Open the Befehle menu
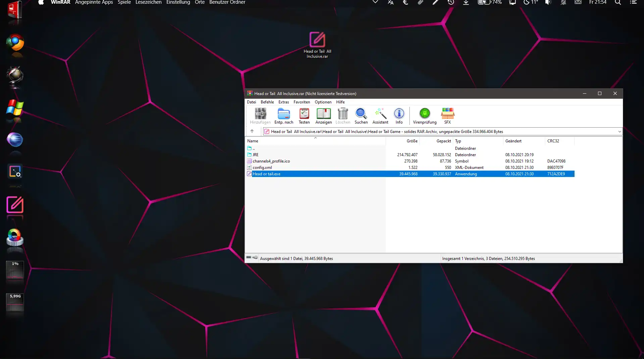The width and height of the screenshot is (644, 359). (x=267, y=102)
